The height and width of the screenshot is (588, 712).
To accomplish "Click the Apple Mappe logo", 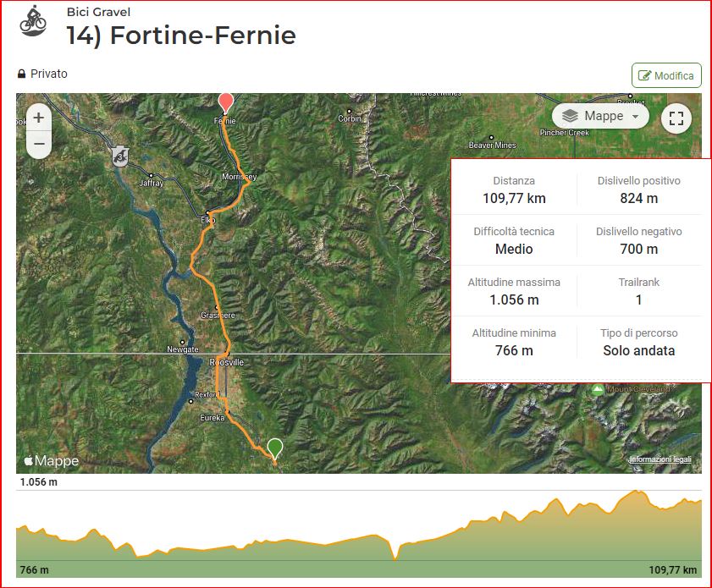I will tap(51, 461).
